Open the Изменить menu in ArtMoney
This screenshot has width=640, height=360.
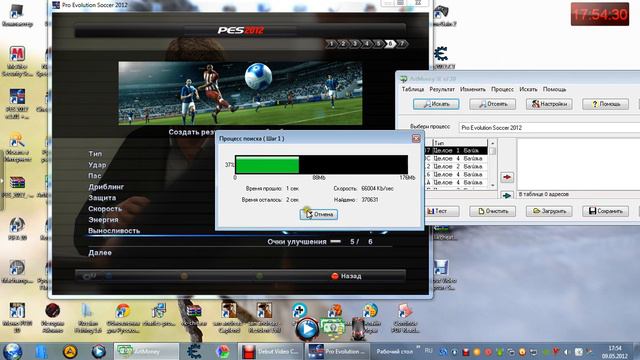(x=473, y=89)
